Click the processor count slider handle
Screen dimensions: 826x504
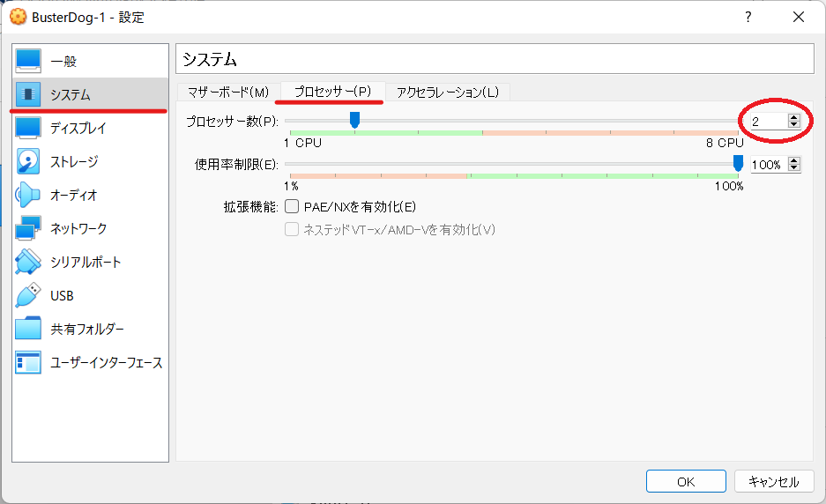[x=355, y=120]
